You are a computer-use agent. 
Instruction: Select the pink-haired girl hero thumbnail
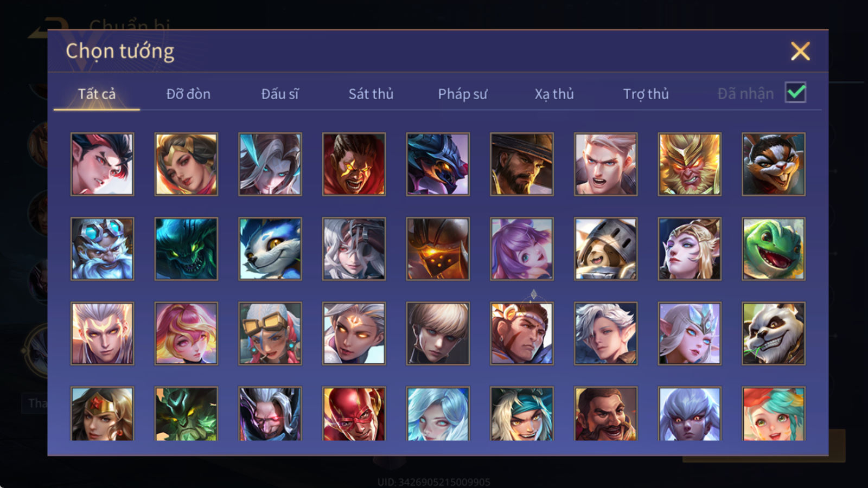click(x=186, y=333)
